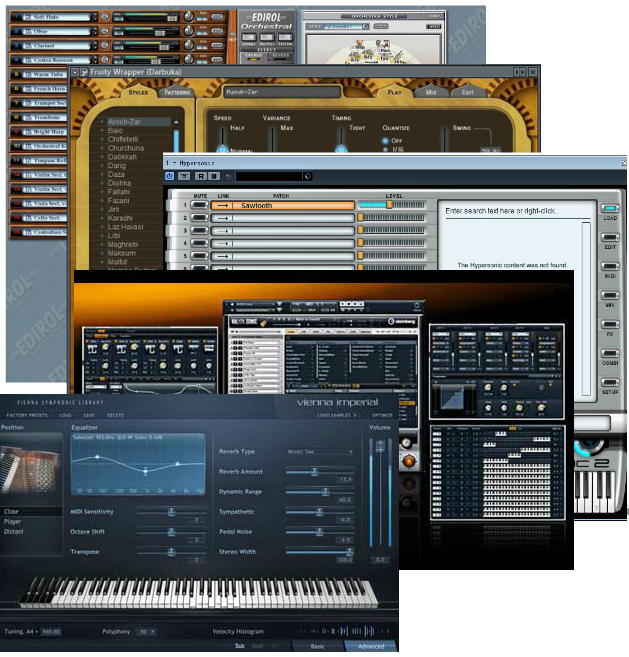Mute Hypersonic slot 1

(x=199, y=205)
